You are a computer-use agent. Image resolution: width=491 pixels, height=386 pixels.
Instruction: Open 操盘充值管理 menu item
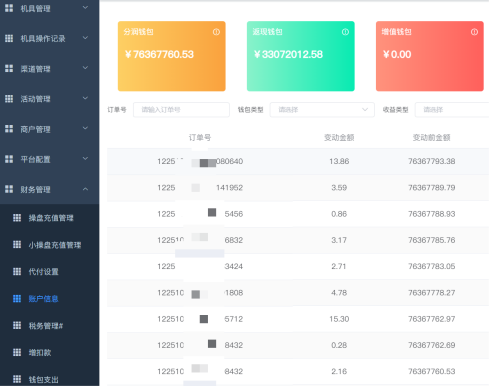[x=50, y=218]
